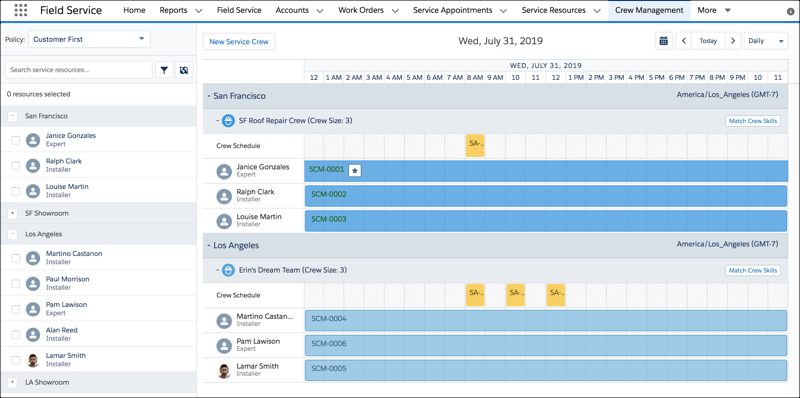Screen dimensions: 800x398
Task: Select the yellow SA appointment in SF crew schedule
Action: point(475,145)
